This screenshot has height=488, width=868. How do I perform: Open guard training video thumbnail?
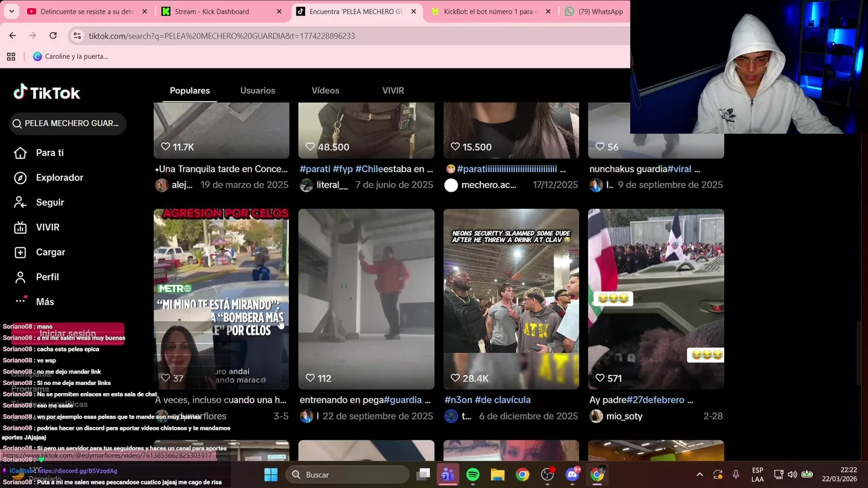(366, 299)
